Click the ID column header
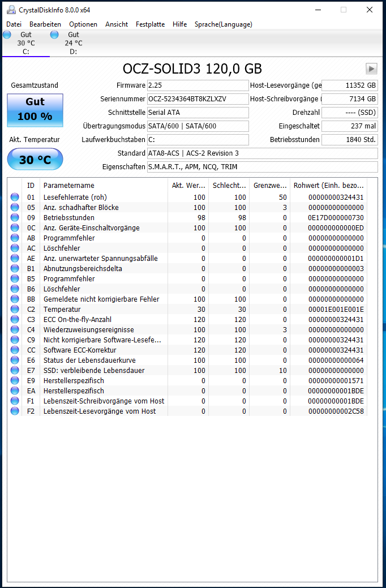This screenshot has width=386, height=588. pos(31,185)
